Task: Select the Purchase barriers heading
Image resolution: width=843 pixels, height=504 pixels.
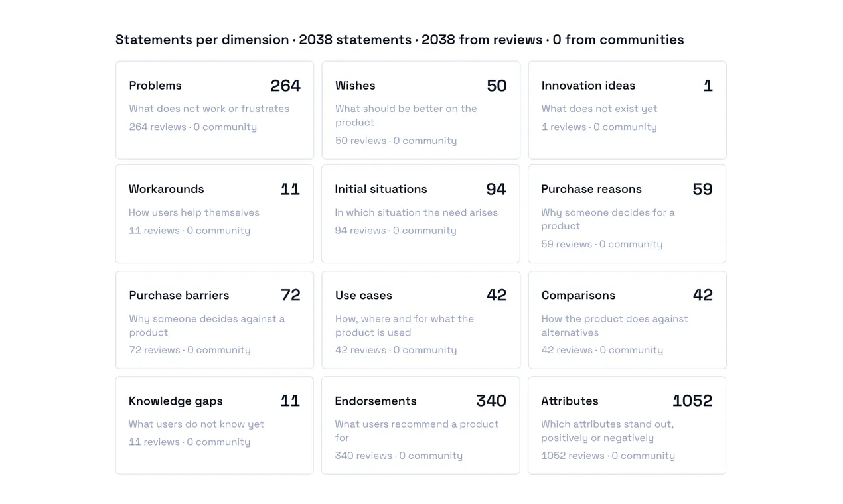Action: (x=179, y=295)
